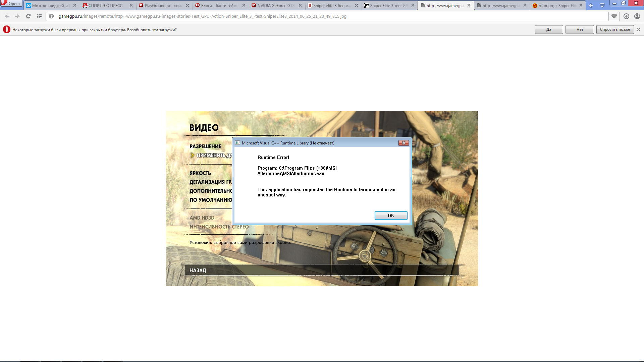Image resolution: width=644 pixels, height=362 pixels.
Task: Reload the current page
Action: tap(29, 16)
